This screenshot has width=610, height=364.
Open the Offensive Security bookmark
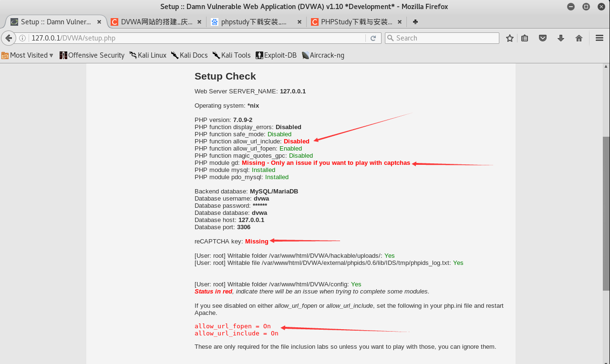point(92,55)
